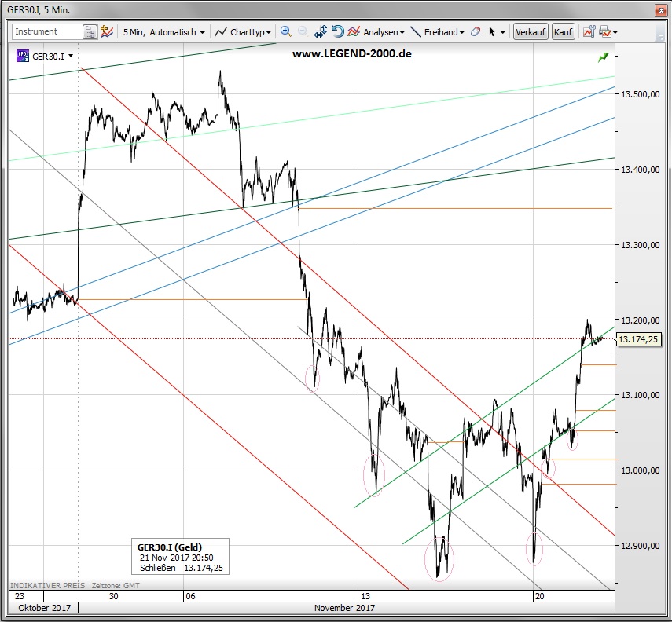Click the 13.300,00 price axis label
Image resolution: width=672 pixels, height=622 pixels.
pyautogui.click(x=641, y=245)
